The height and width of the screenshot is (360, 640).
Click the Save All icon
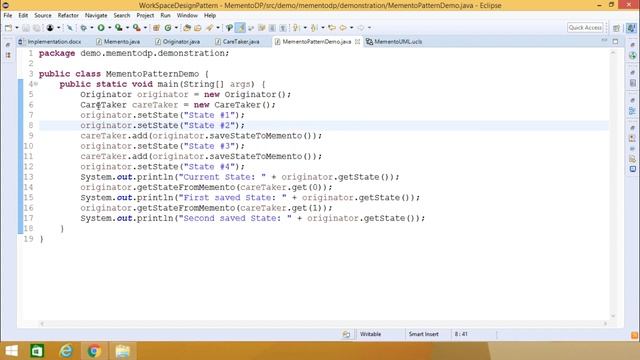(x=36, y=28)
